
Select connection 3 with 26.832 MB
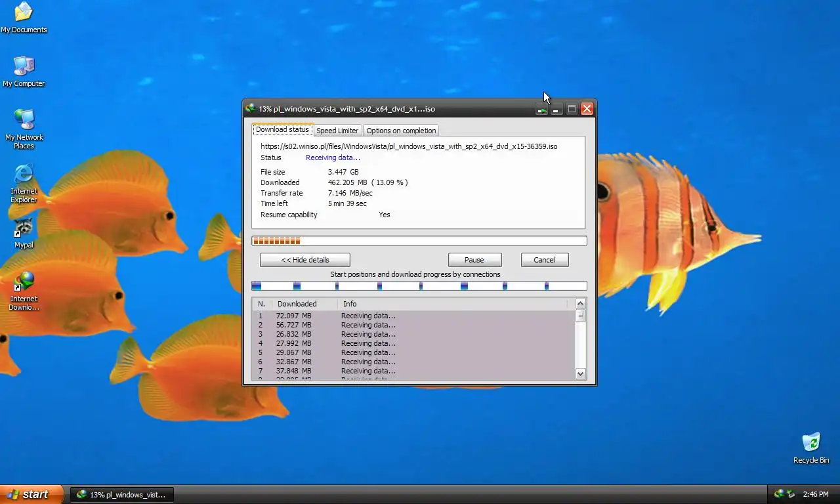point(413,334)
